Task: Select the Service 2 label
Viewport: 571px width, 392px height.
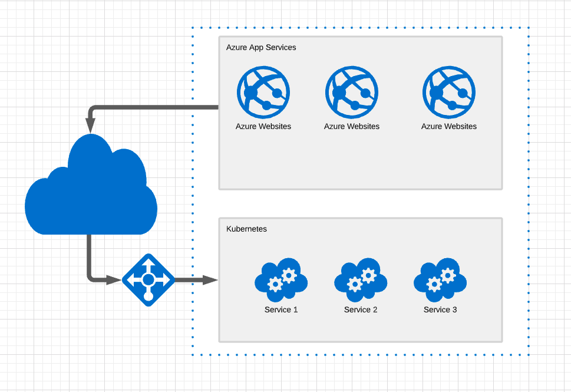Action: point(360,309)
